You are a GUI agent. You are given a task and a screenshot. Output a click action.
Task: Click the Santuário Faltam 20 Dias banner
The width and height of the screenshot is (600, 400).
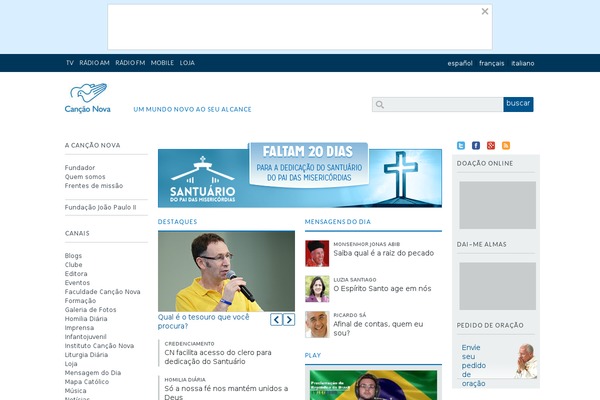[300, 175]
